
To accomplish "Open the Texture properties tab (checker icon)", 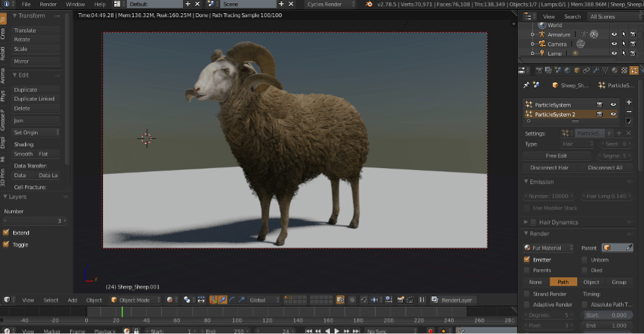I will coord(624,70).
